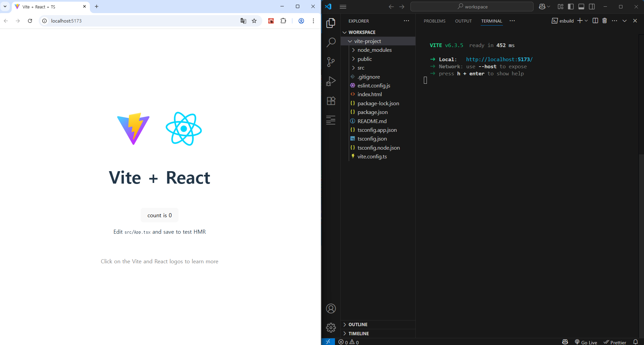Screen dimensions: 644x345
Task: Click the panel chevron down button
Action: [x=624, y=21]
